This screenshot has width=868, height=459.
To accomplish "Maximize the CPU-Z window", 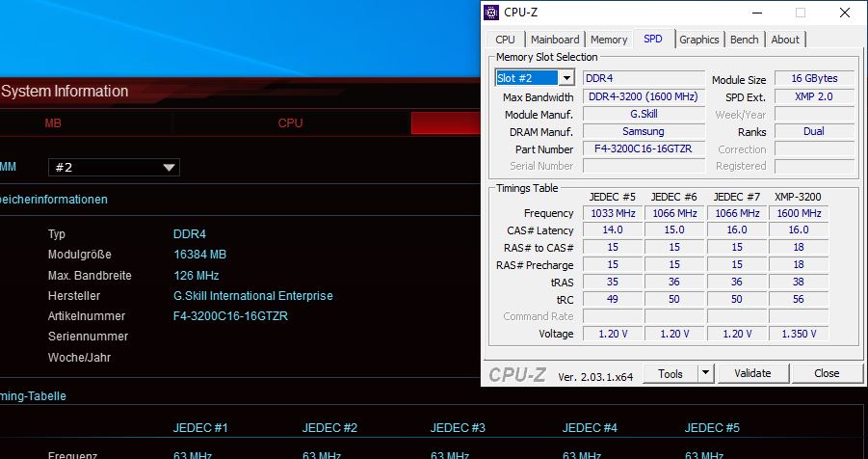I will pyautogui.click(x=801, y=13).
